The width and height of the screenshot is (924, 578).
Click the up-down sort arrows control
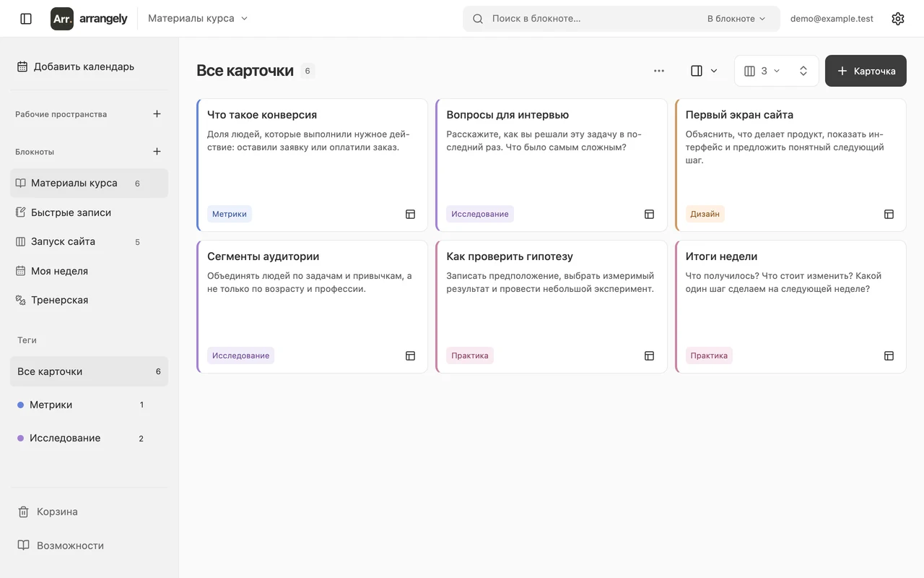[x=803, y=71]
